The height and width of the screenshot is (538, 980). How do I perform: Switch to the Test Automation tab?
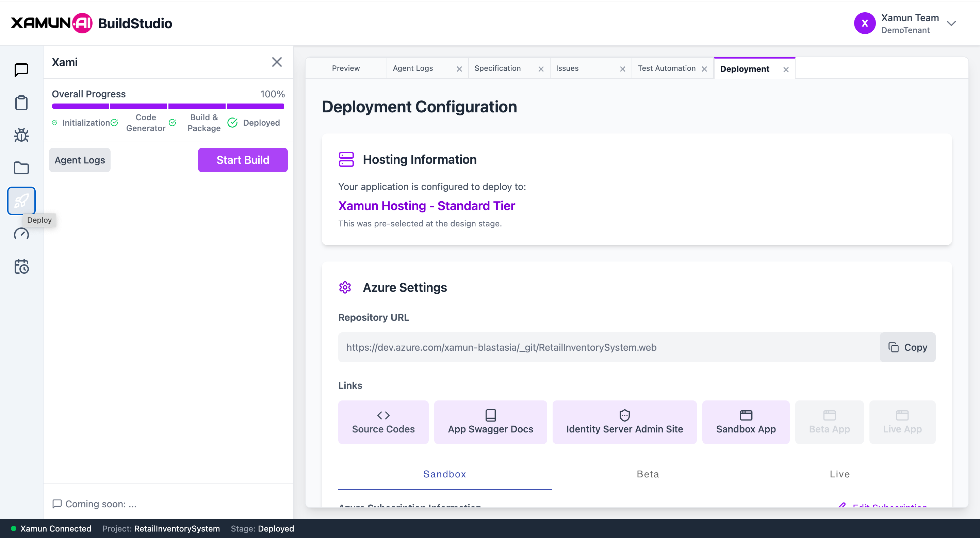click(667, 68)
